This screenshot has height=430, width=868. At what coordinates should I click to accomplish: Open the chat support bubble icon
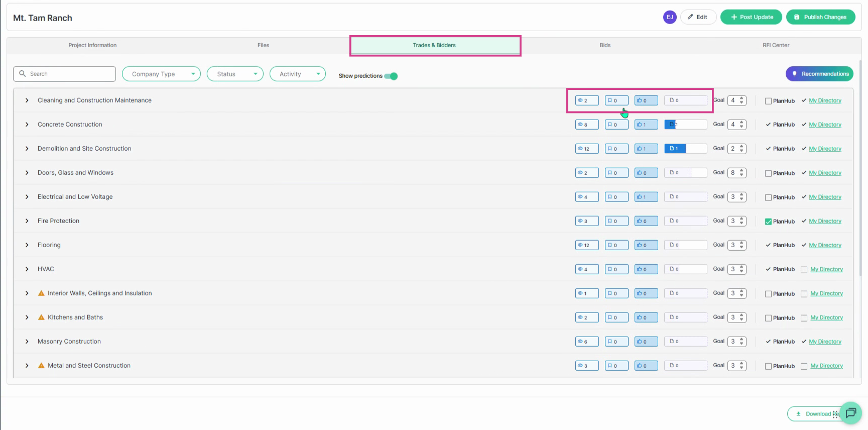(x=850, y=413)
